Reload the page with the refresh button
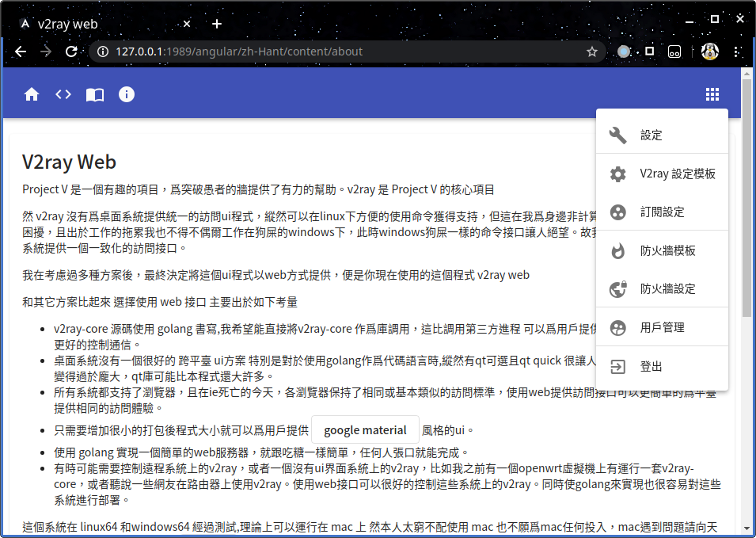This screenshot has width=756, height=538. [71, 52]
